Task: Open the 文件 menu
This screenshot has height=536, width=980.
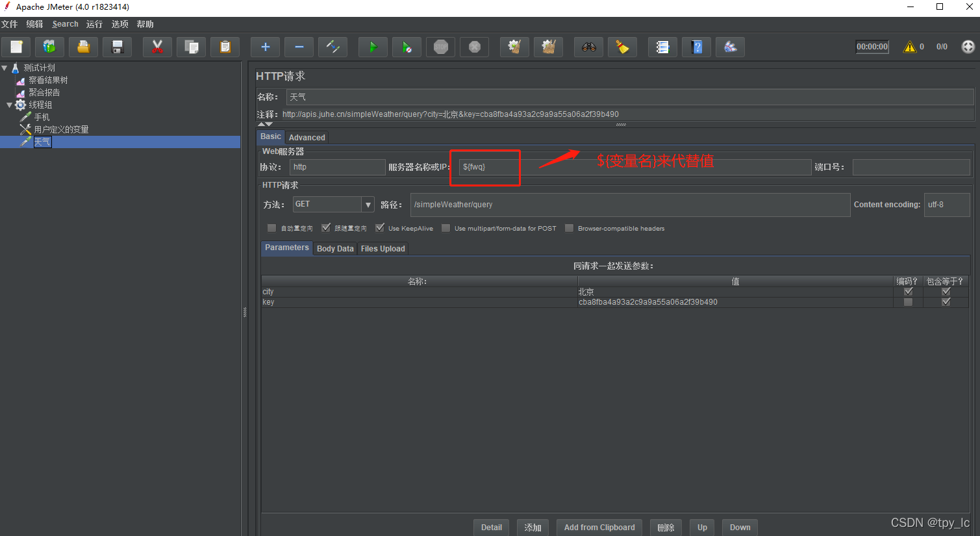Action: [x=9, y=24]
